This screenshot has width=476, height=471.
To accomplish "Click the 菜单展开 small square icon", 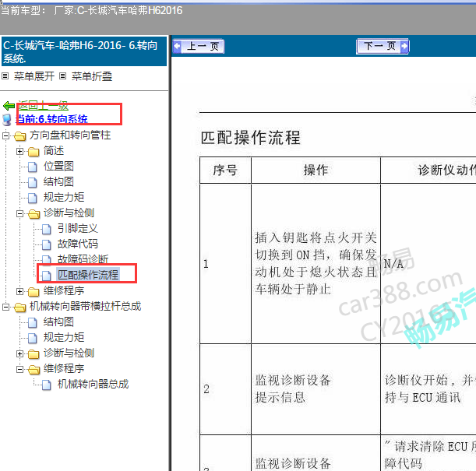I will click(5, 76).
